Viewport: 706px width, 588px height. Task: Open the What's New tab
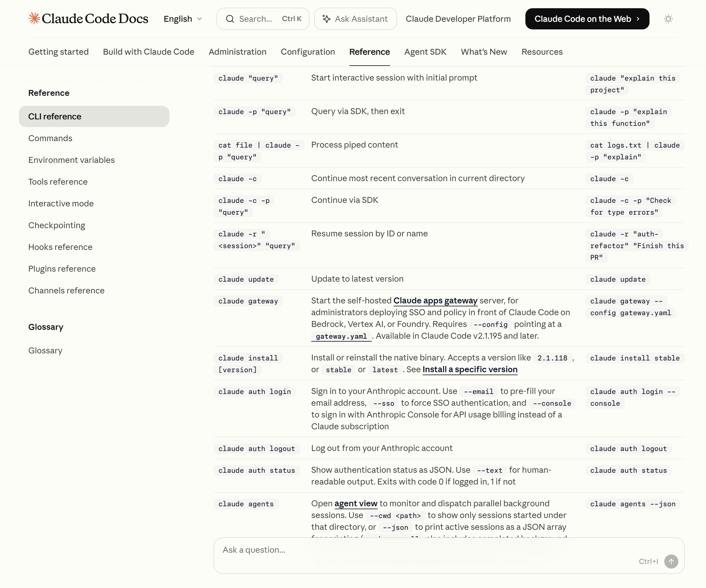pyautogui.click(x=484, y=52)
